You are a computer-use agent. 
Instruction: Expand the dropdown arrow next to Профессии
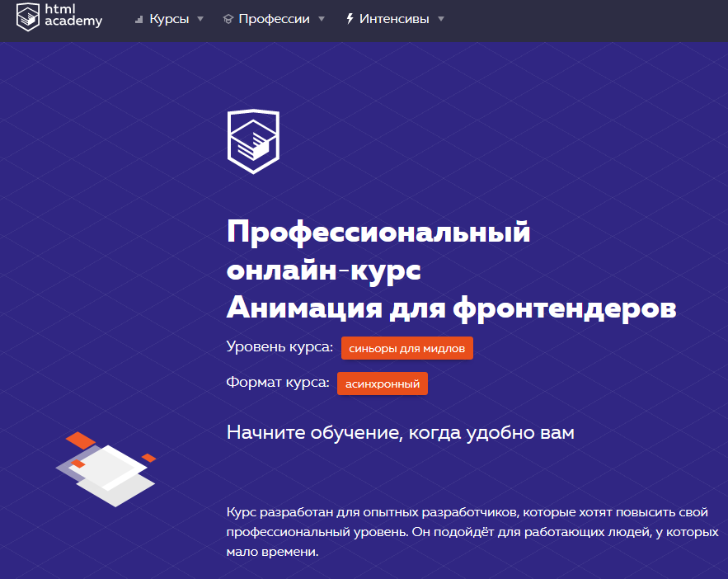322,19
